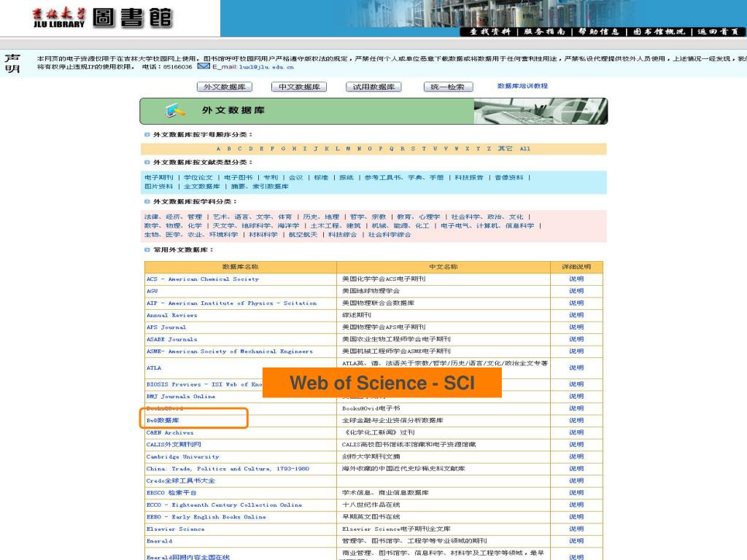Open the 科技报告 category link
This screenshot has width=747, height=560.
(x=469, y=177)
